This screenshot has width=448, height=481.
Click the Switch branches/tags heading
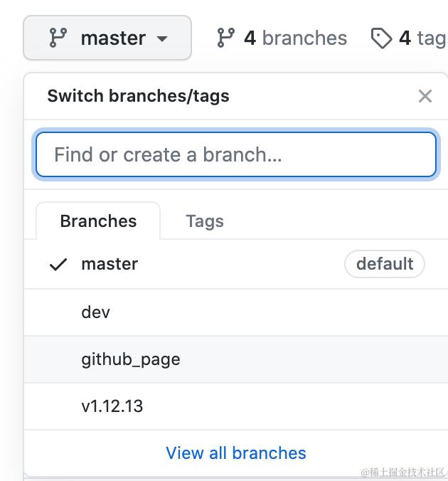[x=138, y=96]
